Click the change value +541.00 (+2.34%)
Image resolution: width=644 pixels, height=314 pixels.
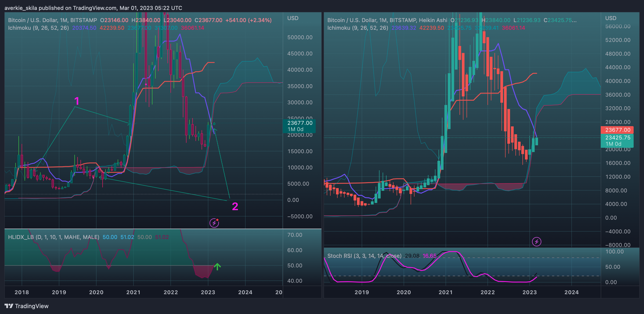click(x=248, y=20)
